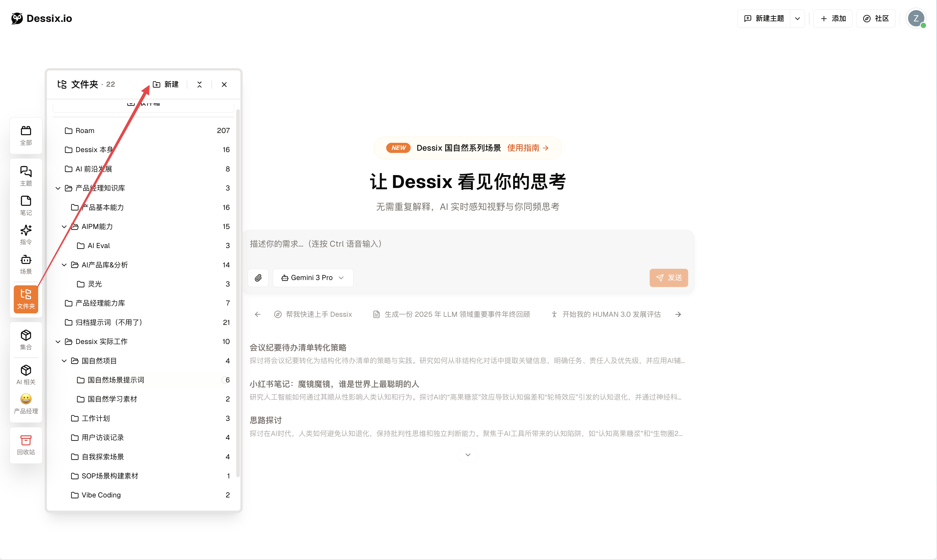Screen dimensions: 937x560
Task: Click 使用指南 guide link in banner
Action: click(x=527, y=148)
